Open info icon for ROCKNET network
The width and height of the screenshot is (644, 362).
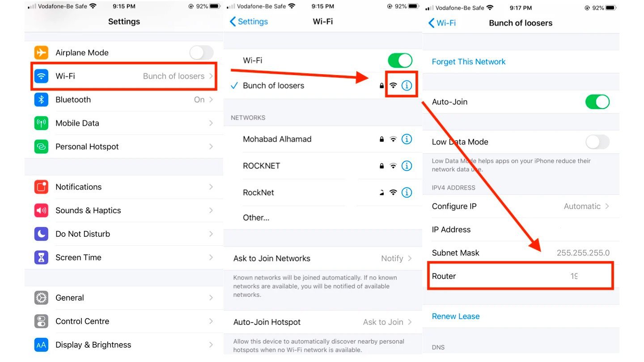tap(407, 166)
